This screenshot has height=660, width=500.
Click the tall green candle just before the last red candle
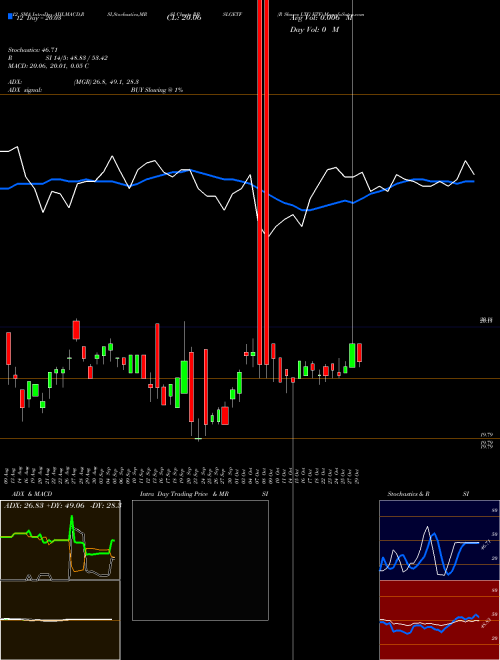click(352, 356)
